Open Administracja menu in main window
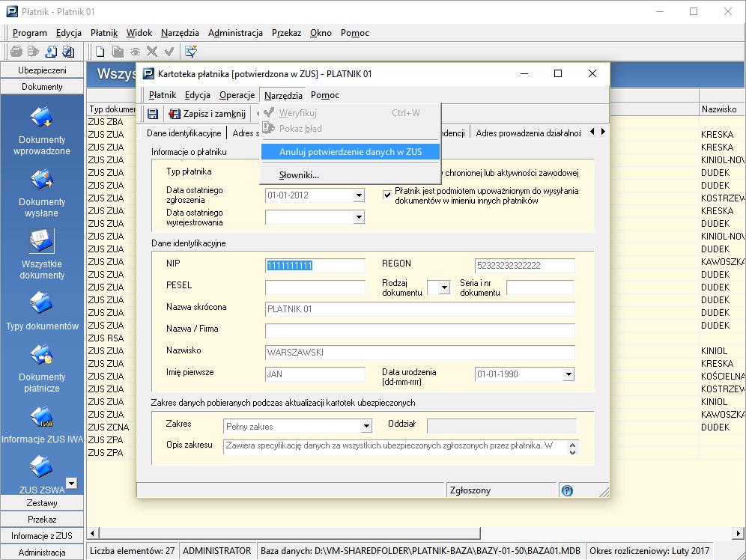 point(235,33)
